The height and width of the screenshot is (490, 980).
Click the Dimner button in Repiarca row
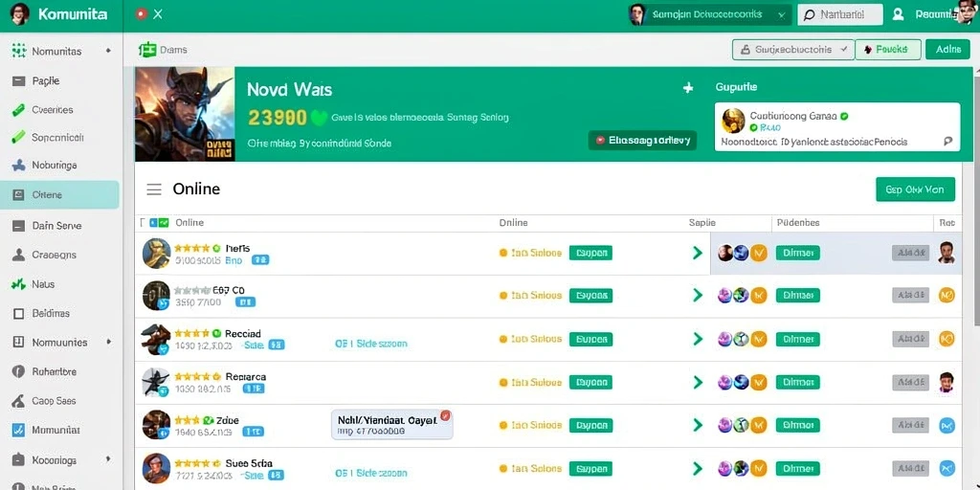click(x=797, y=382)
